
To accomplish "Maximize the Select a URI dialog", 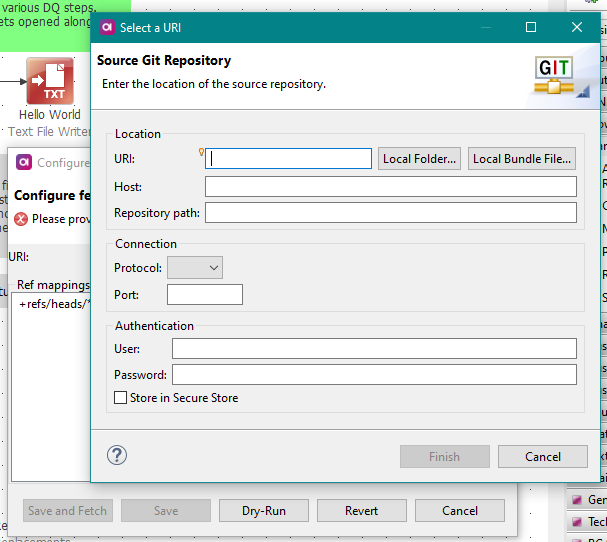I will click(531, 27).
